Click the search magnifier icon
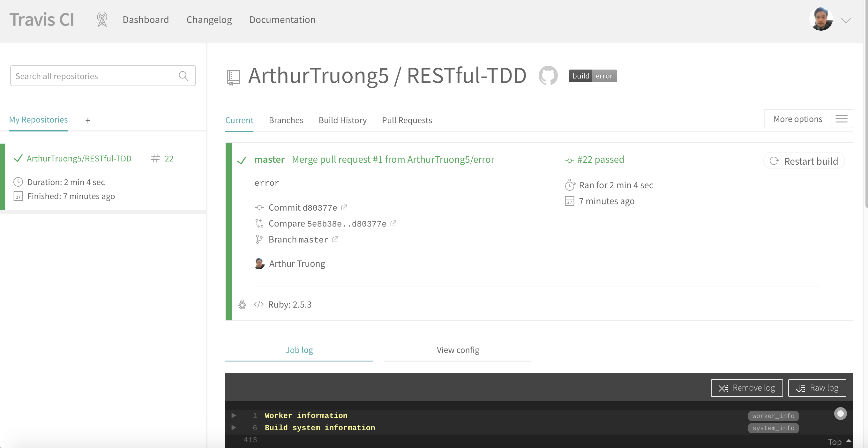868x448 pixels. (x=183, y=76)
